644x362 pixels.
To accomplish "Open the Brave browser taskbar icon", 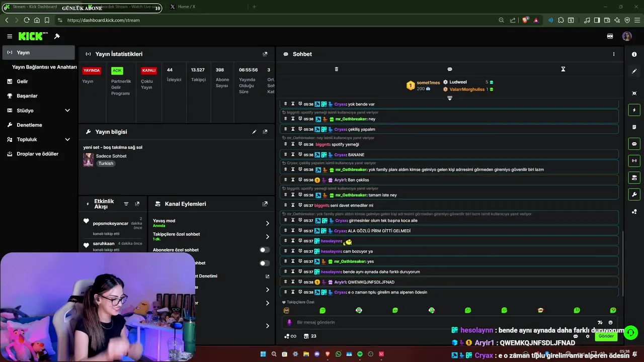I will (x=328, y=354).
